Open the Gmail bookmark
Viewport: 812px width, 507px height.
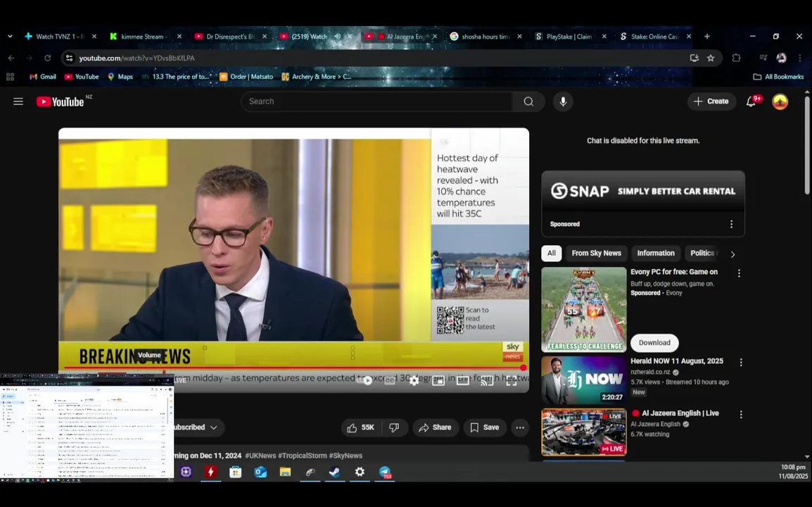point(42,77)
